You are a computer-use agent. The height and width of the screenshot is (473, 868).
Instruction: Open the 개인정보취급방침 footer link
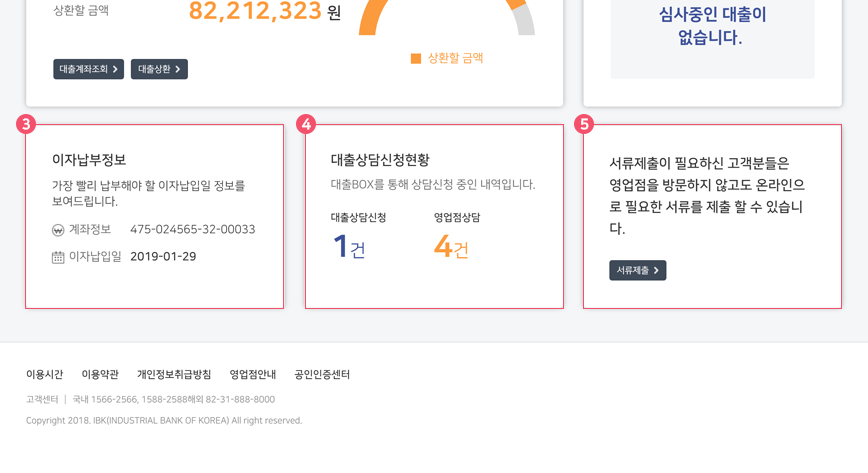point(174,374)
